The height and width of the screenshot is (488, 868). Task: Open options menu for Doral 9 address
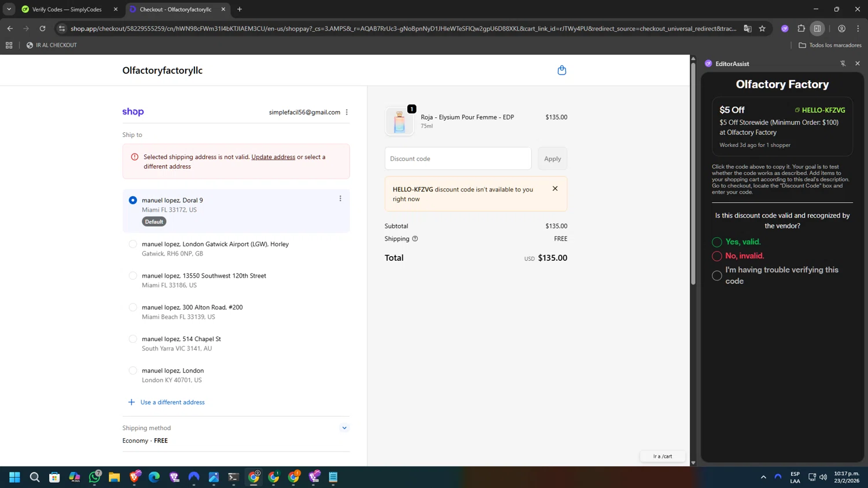[340, 198]
